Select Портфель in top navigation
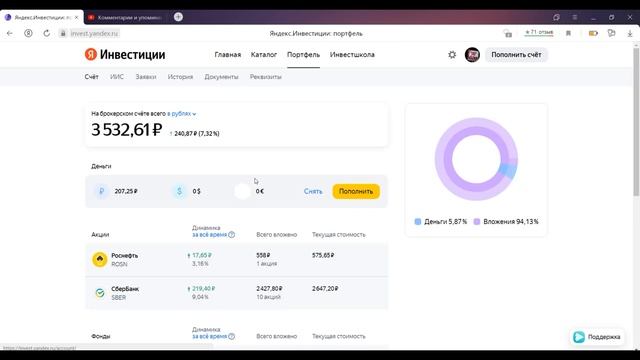Viewport: 640px width, 360px height. click(x=303, y=54)
